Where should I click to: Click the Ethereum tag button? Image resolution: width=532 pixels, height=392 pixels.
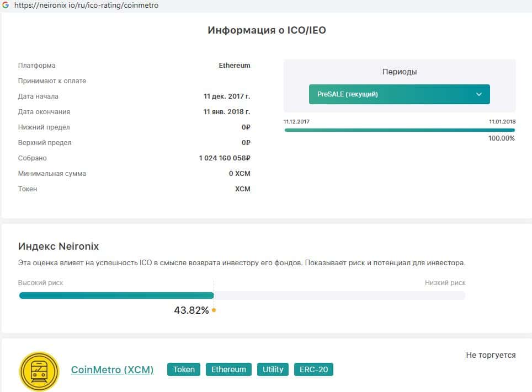pos(228,369)
